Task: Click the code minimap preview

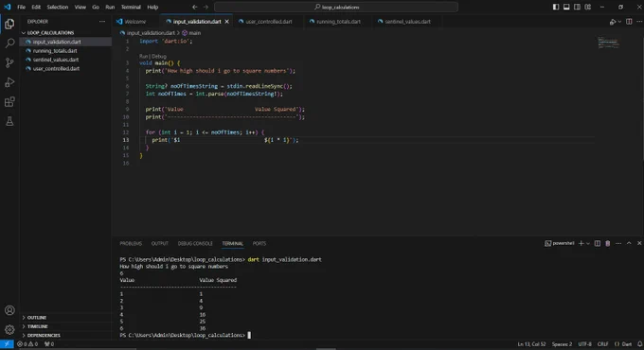Action: (x=608, y=43)
